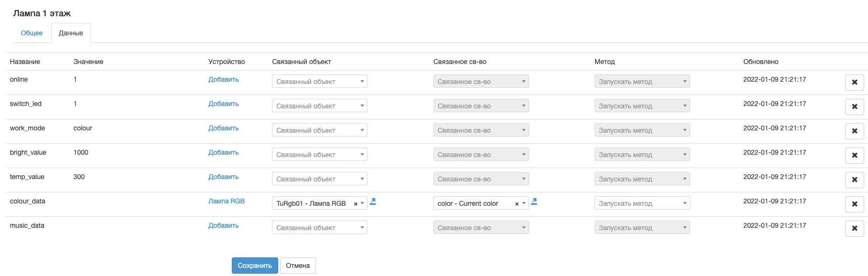The image size is (868, 276).
Task: Click the Сохранить button
Action: 255,265
